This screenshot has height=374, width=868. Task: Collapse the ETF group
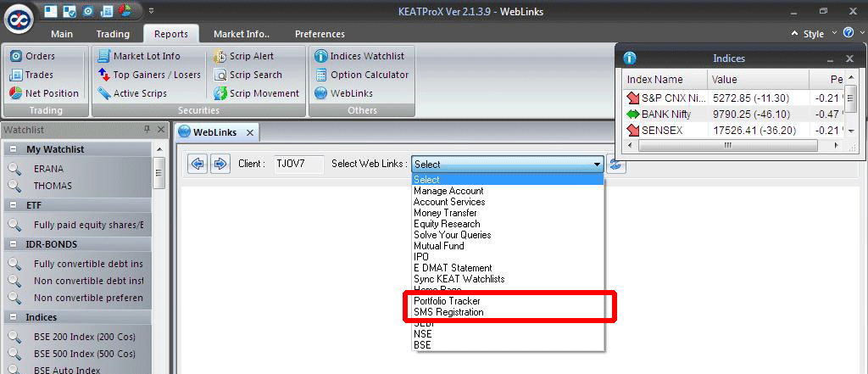pyautogui.click(x=14, y=205)
